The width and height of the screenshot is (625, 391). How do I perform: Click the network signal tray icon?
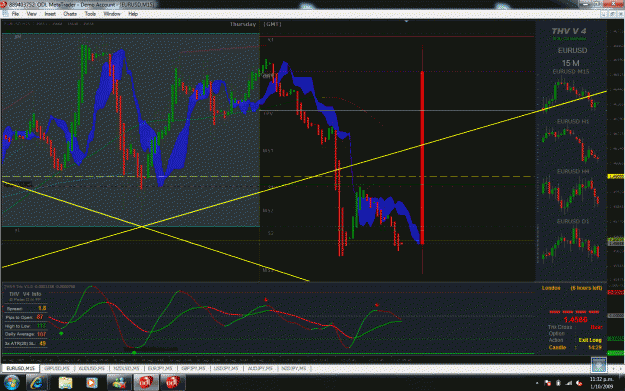(x=569, y=383)
